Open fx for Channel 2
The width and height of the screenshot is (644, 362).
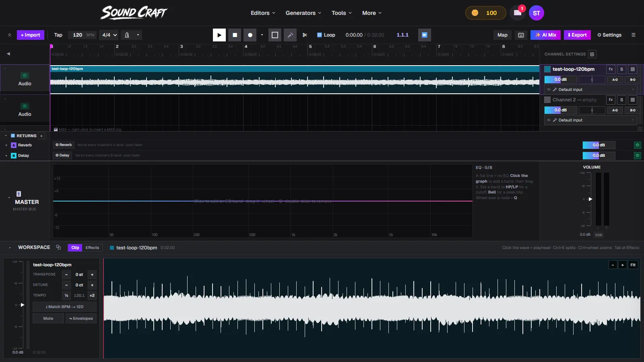tap(611, 100)
